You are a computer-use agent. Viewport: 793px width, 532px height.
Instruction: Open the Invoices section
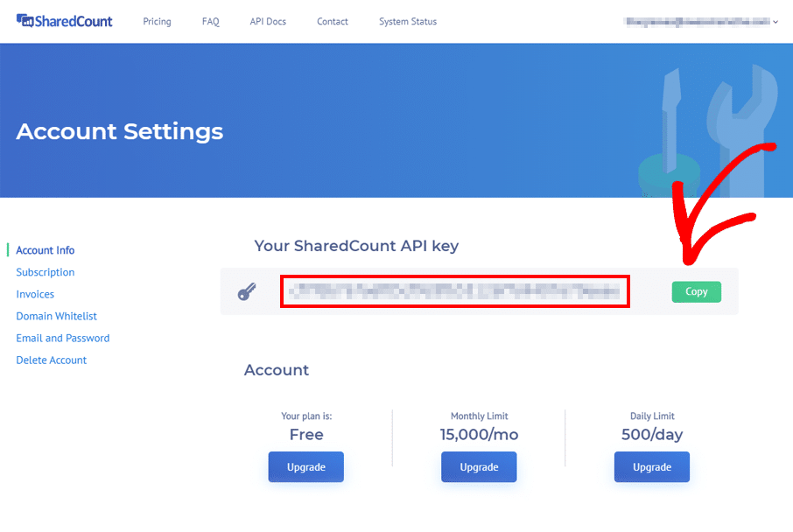[x=35, y=294]
